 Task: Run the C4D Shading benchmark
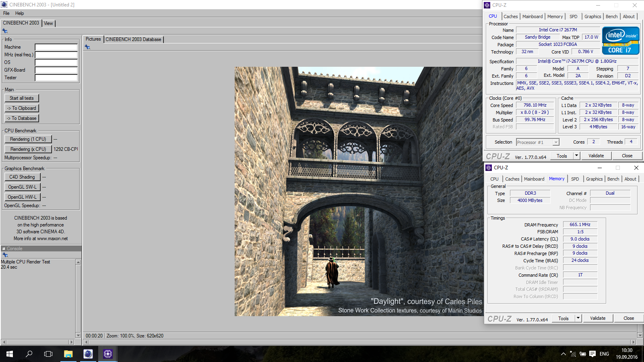coord(23,177)
